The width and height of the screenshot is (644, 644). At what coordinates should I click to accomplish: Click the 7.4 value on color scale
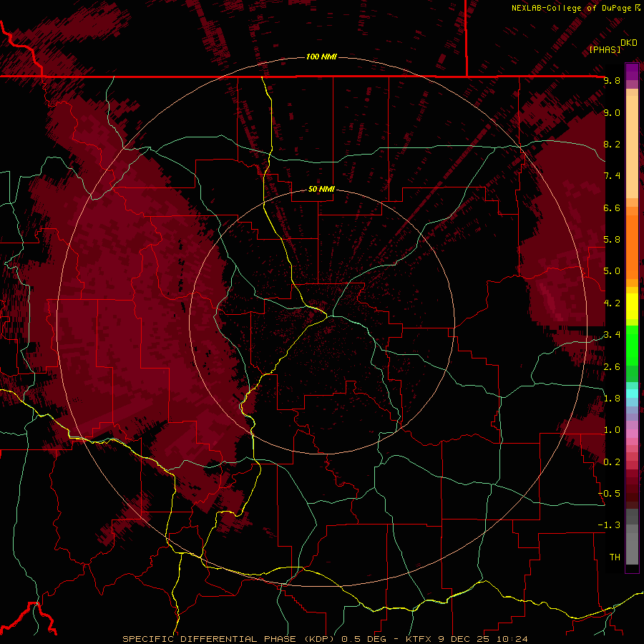(x=612, y=176)
